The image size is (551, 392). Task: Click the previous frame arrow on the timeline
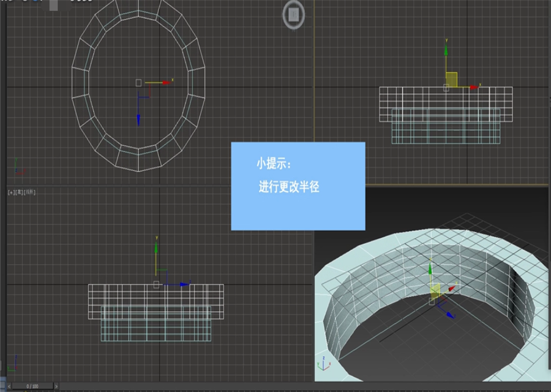click(9, 386)
